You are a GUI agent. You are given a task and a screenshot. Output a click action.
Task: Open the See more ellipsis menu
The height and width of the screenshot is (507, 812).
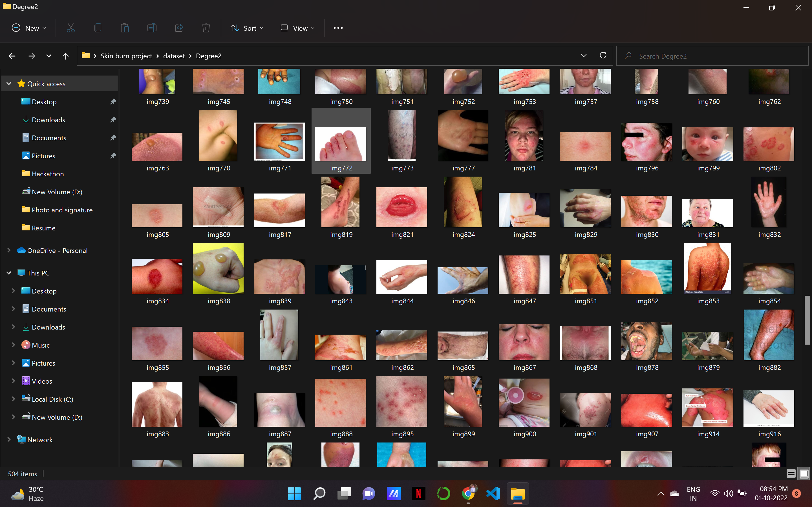click(338, 28)
